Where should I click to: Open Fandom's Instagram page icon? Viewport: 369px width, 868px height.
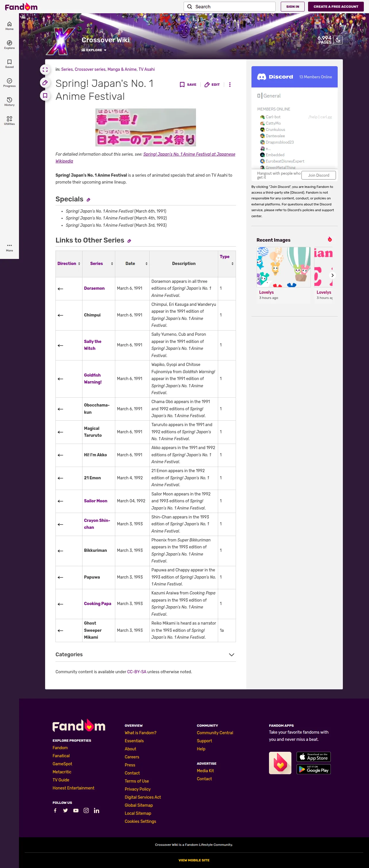[86, 810]
